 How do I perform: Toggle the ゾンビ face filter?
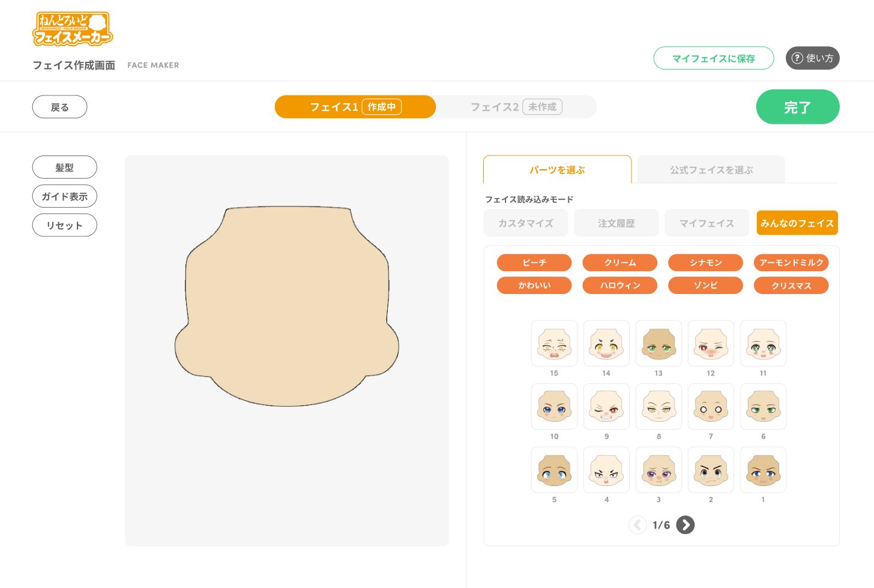pos(705,285)
